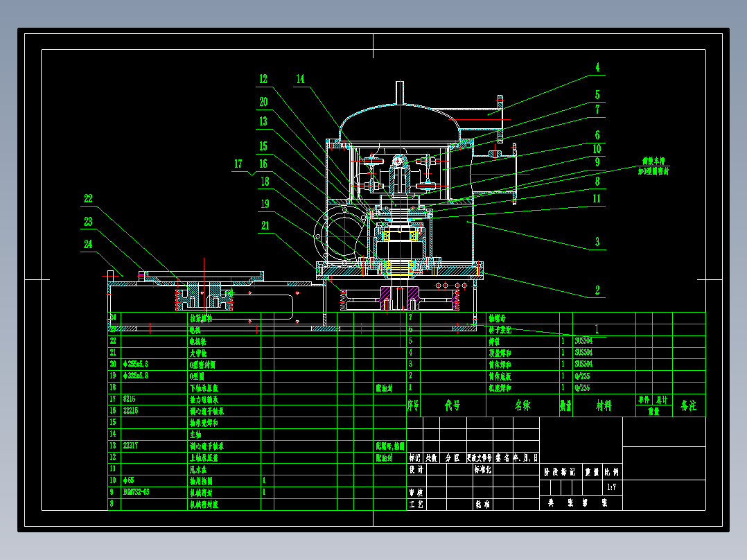
Task: Click the 代号 column header
Action: (x=452, y=405)
